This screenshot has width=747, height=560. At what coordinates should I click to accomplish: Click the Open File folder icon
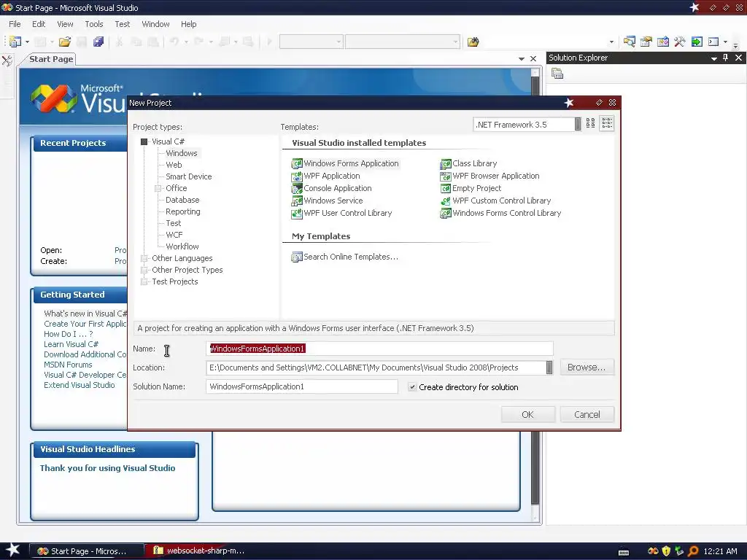click(x=65, y=42)
